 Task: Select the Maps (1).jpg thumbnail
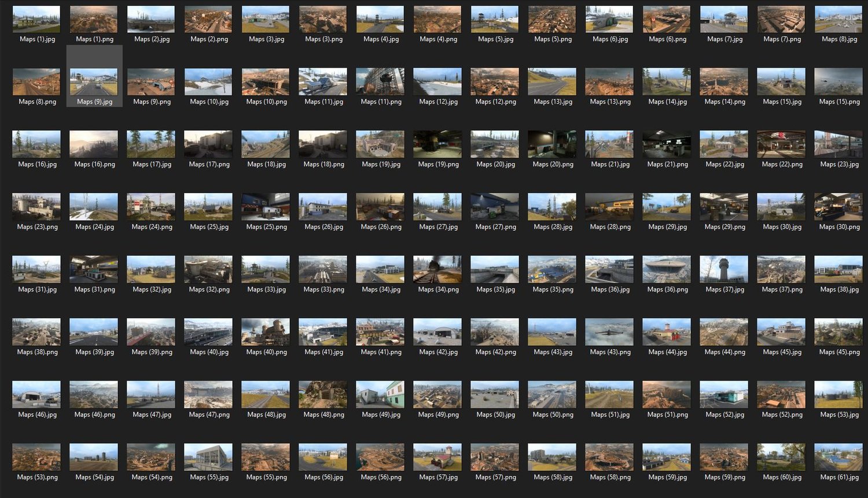coord(36,19)
